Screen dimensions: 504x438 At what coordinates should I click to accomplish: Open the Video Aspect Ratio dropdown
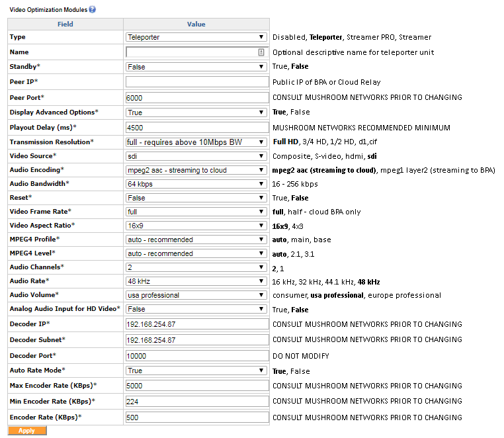pyautogui.click(x=196, y=226)
